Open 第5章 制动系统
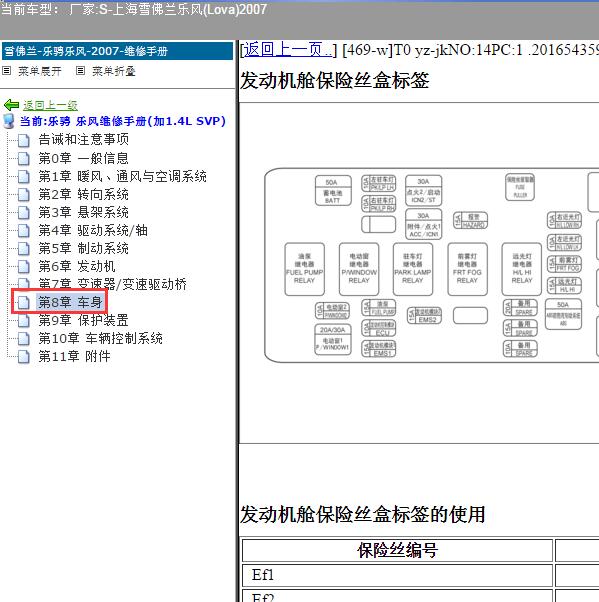Viewport: 599px width, 602px height. [x=83, y=248]
